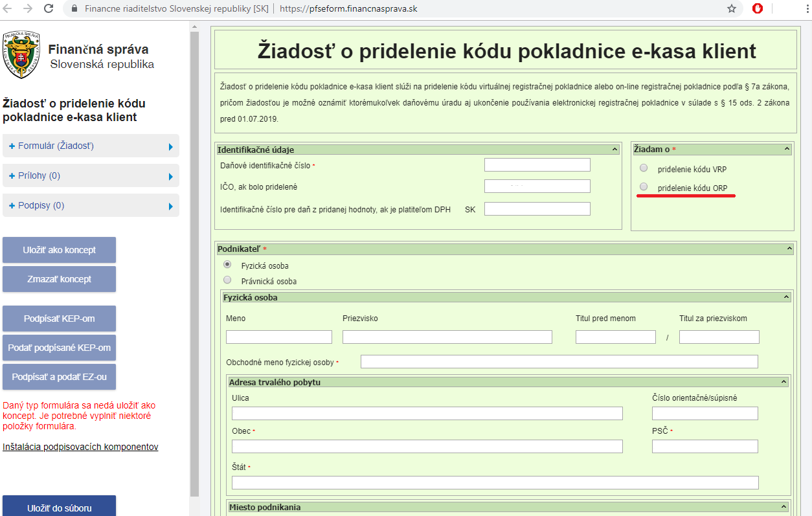812x516 pixels.
Task: Collapse the Fyzická osoba section
Action: (x=787, y=297)
